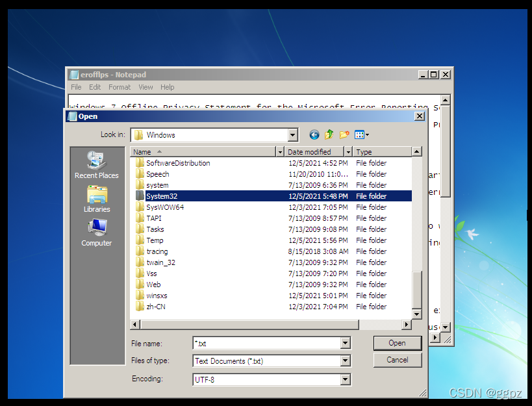Image resolution: width=532 pixels, height=406 pixels.
Task: Click the Open button
Action: (x=398, y=343)
